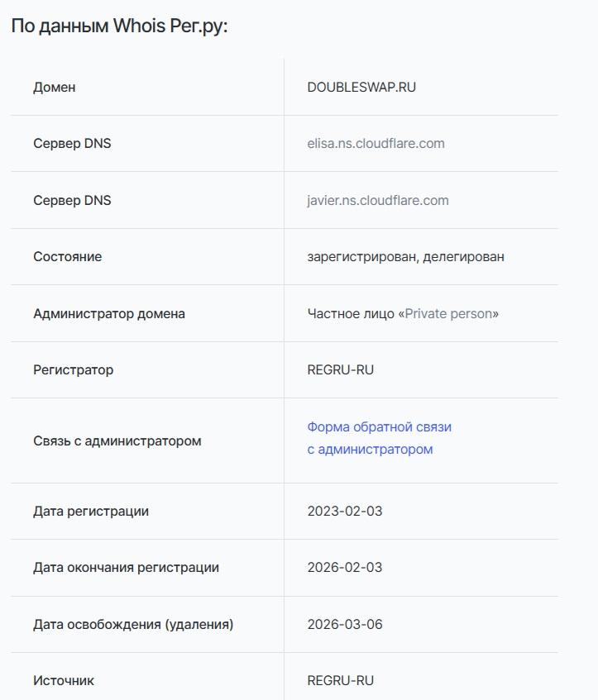Click the Администратор домена label
Viewport: 598px width, 700px height.
click(109, 314)
